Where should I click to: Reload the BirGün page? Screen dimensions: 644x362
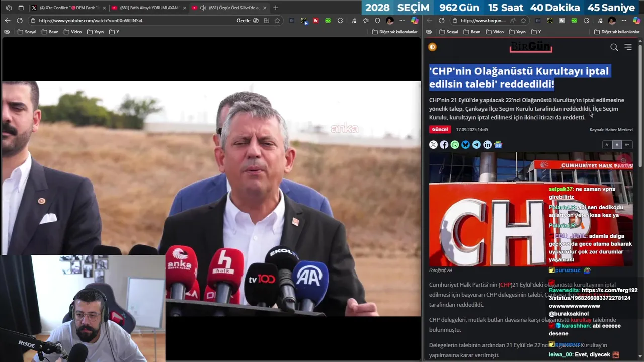point(441,21)
